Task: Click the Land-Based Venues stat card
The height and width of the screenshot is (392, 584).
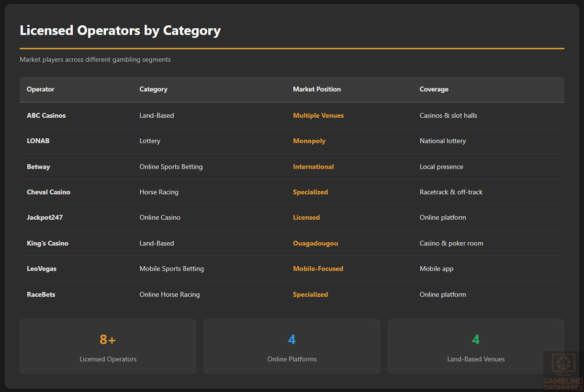Action: click(x=475, y=346)
